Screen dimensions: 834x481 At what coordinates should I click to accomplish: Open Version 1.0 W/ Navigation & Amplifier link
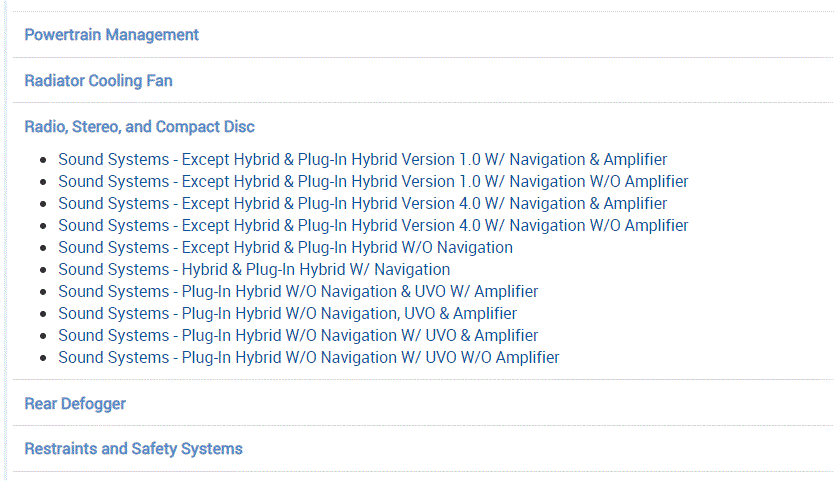point(362,159)
